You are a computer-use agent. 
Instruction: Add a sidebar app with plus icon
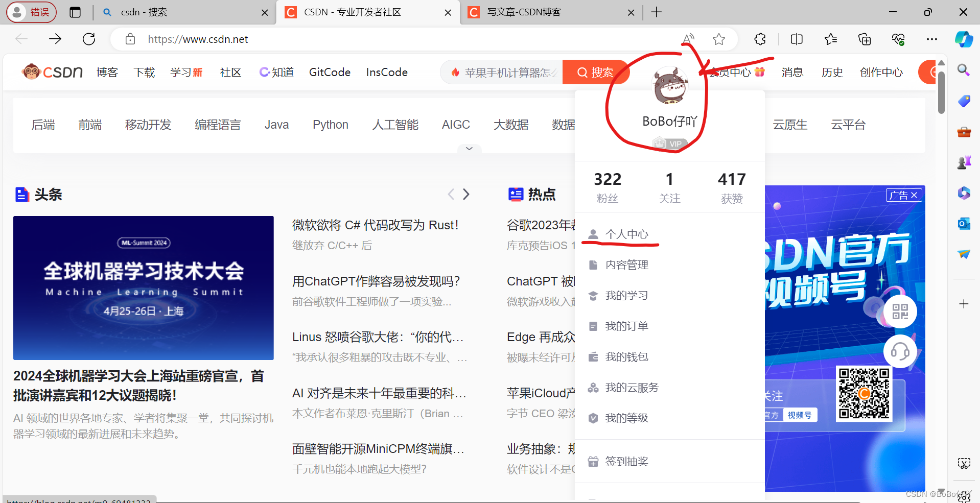pos(964,304)
